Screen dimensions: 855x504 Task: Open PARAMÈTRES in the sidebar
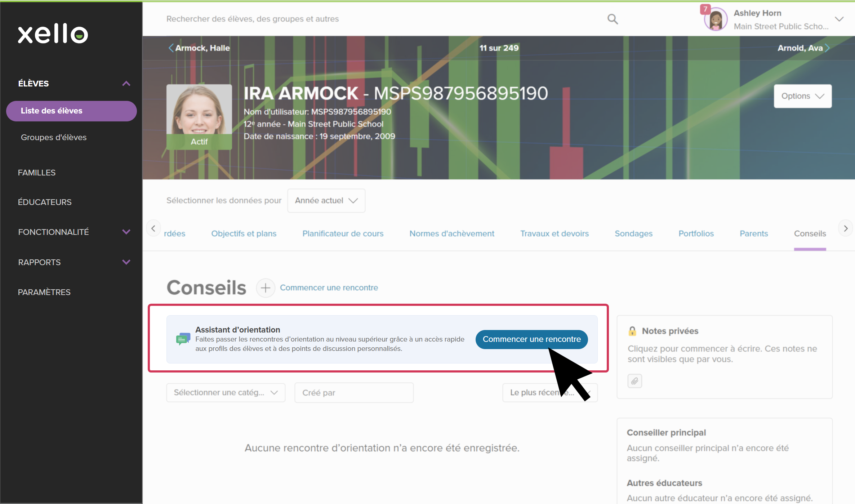point(44,292)
